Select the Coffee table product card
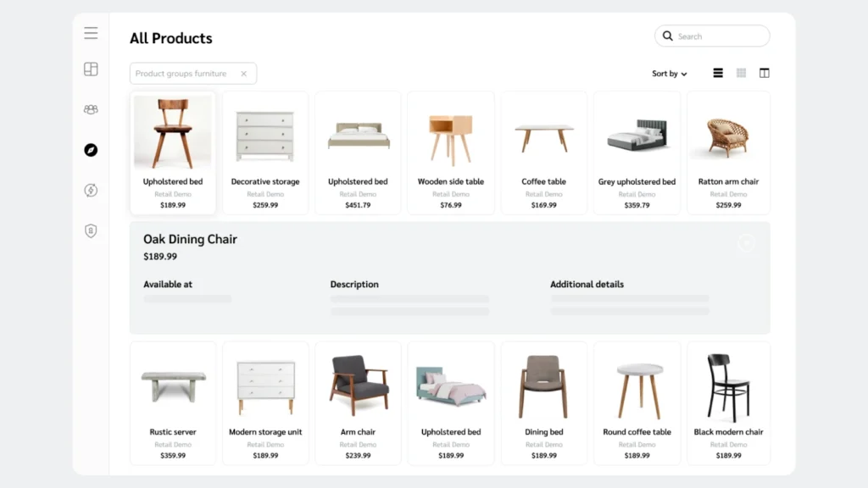Image resolution: width=868 pixels, height=488 pixels. 543,151
